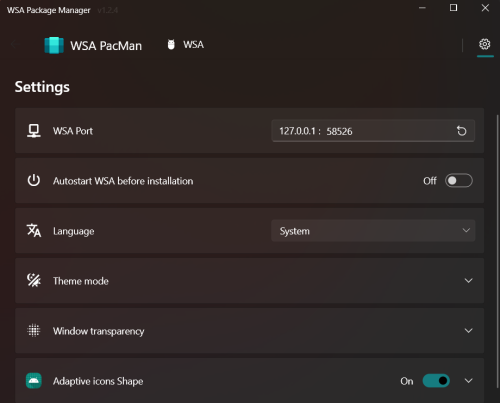Image resolution: width=500 pixels, height=403 pixels.
Task: Reset the WSA port with the undo icon
Action: [462, 131]
